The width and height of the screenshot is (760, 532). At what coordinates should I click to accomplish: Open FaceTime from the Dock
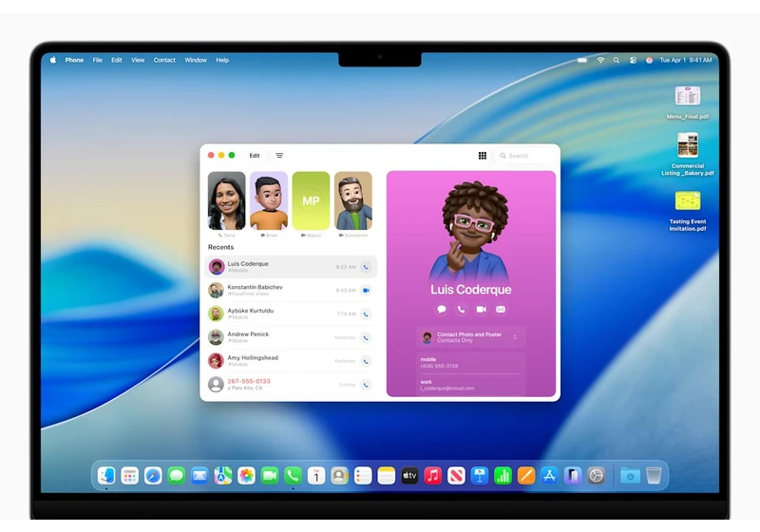click(270, 476)
